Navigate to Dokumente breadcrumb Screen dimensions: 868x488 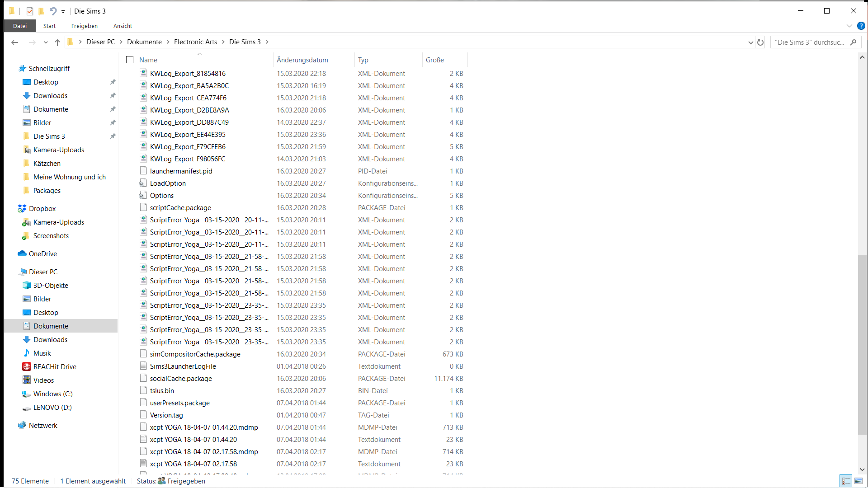[x=144, y=42]
